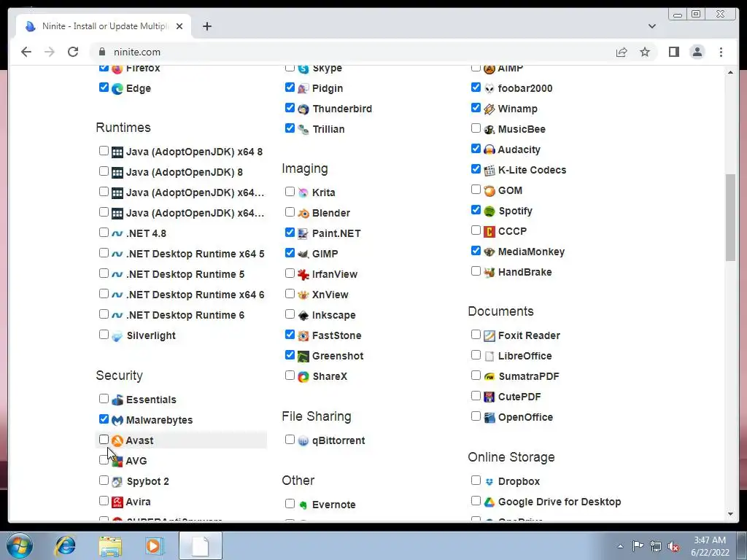Click the Blender icon
Screen dimensions: 747x560
[303, 214]
